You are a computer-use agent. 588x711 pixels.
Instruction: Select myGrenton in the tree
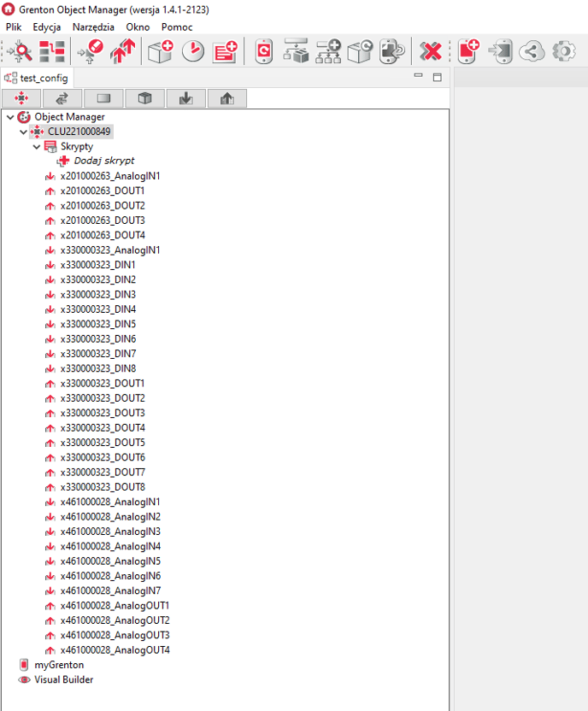[x=59, y=665]
